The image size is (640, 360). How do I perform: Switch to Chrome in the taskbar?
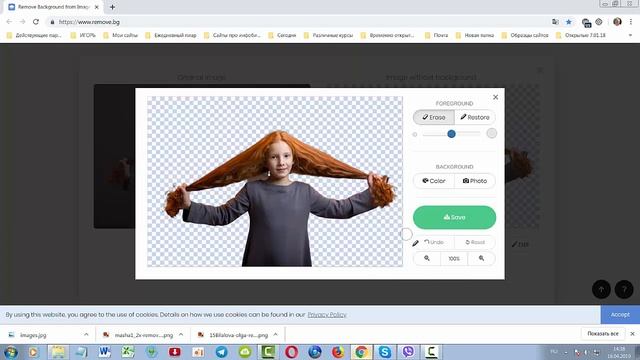(361, 352)
